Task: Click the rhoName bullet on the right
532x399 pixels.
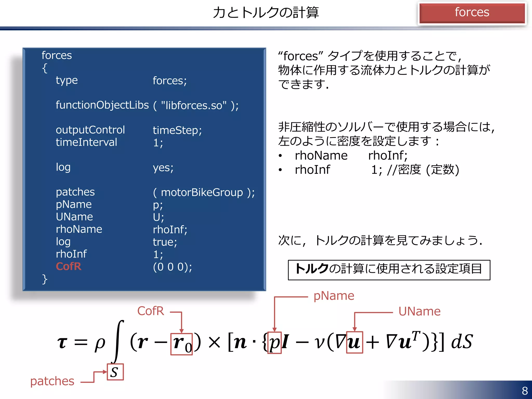Action: pyautogui.click(x=343, y=156)
